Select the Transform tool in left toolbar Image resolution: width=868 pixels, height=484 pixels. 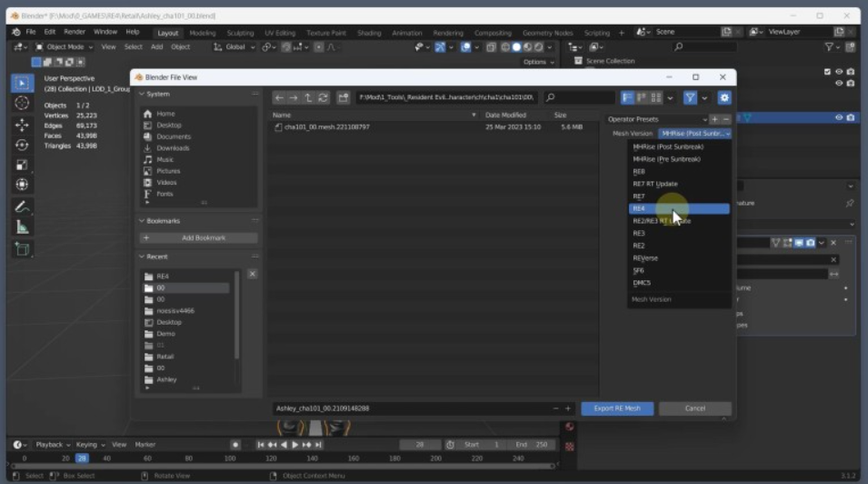[22, 185]
